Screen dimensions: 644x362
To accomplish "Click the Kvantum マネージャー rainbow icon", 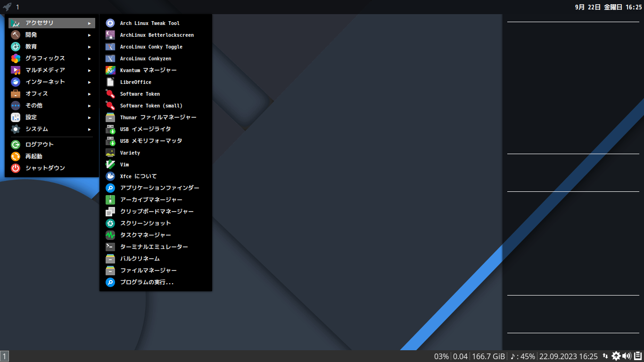I will pyautogui.click(x=110, y=70).
